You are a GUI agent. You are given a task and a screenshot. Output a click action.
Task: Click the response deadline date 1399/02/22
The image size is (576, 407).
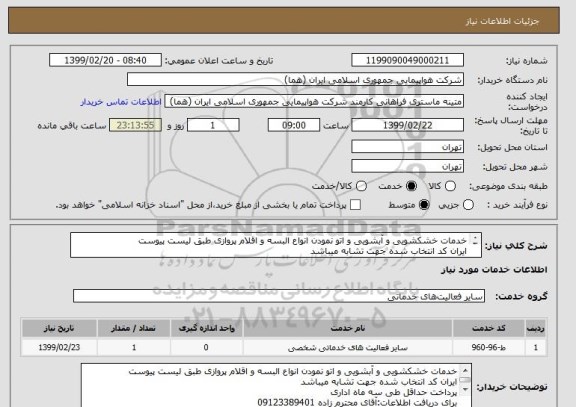[407, 125]
